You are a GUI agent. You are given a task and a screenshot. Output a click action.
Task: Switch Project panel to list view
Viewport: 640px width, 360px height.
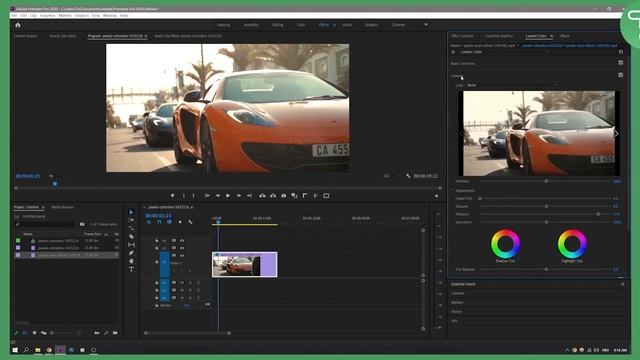point(25,333)
